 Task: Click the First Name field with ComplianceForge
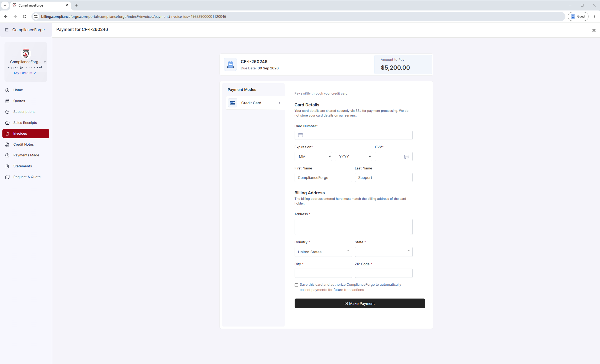click(323, 177)
